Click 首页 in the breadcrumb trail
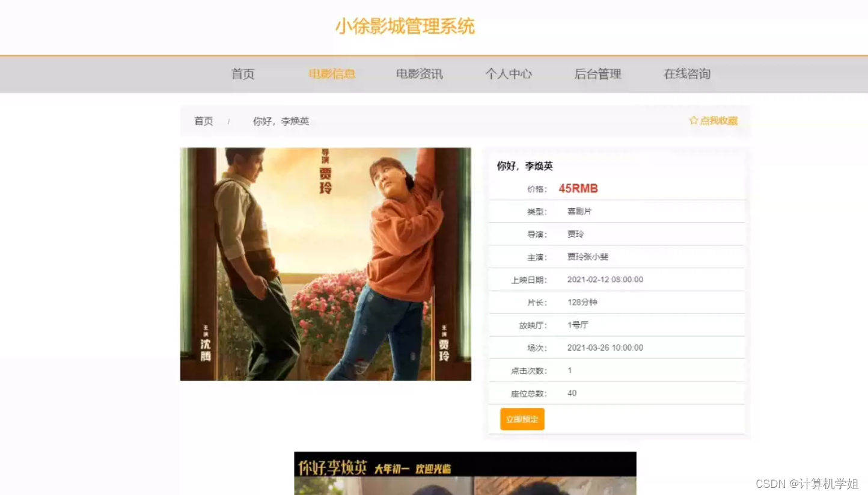This screenshot has width=868, height=495. pyautogui.click(x=203, y=121)
